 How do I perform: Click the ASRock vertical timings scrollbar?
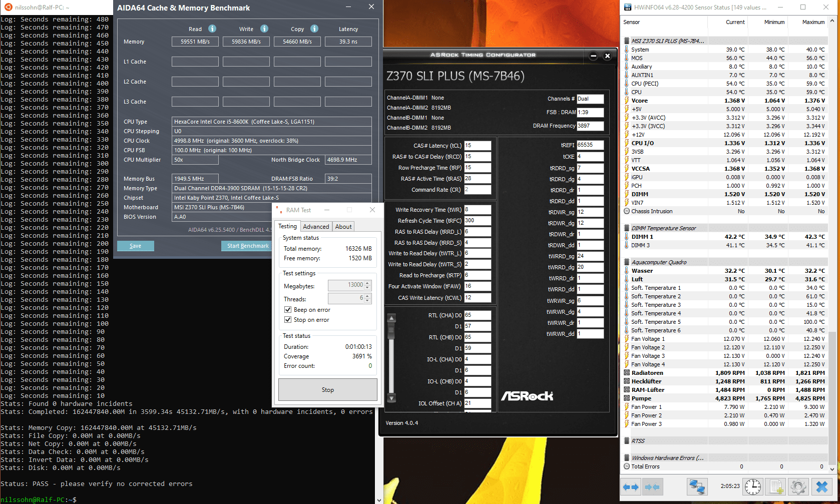(x=392, y=358)
